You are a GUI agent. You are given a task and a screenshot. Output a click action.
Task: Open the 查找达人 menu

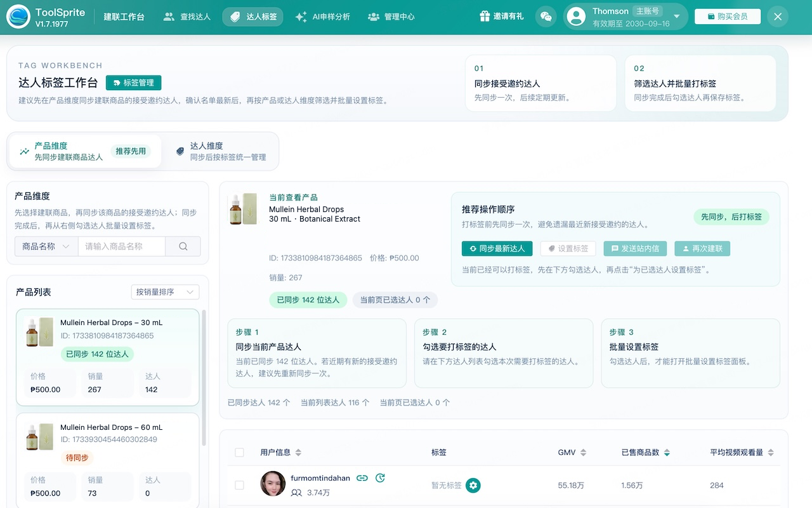(187, 17)
